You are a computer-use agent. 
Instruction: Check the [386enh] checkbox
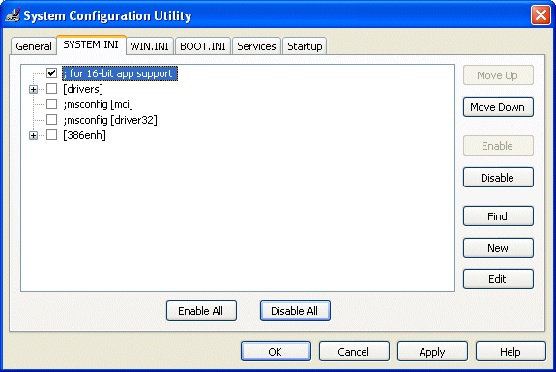pyautogui.click(x=51, y=135)
